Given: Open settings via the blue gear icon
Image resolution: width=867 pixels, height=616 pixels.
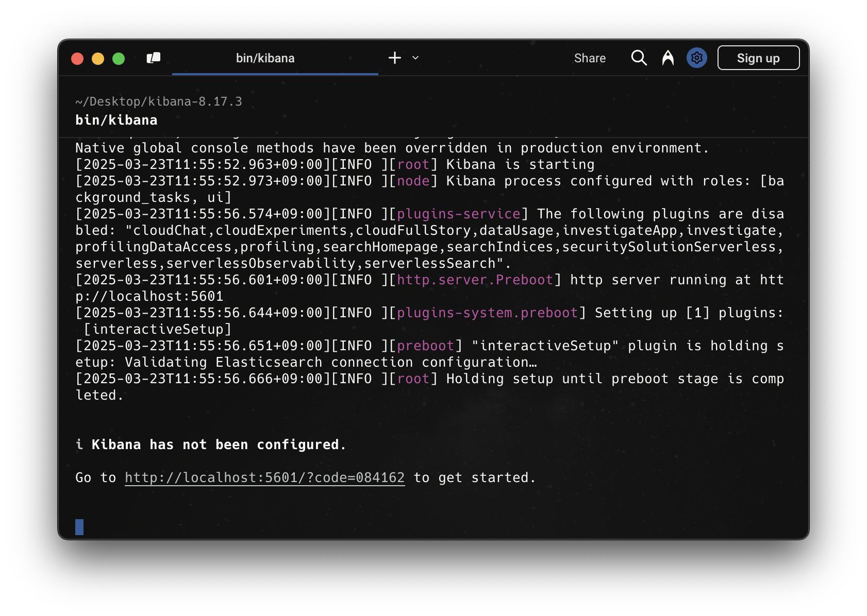Looking at the screenshot, I should point(696,58).
